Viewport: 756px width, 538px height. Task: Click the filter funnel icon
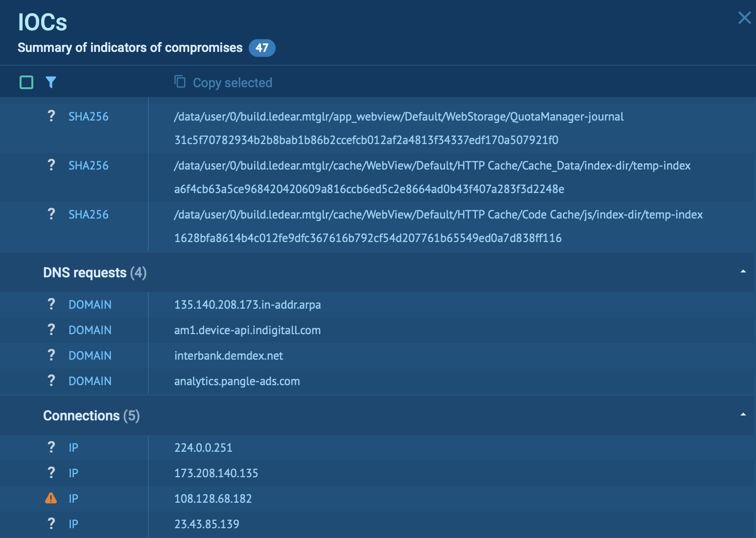[51, 82]
